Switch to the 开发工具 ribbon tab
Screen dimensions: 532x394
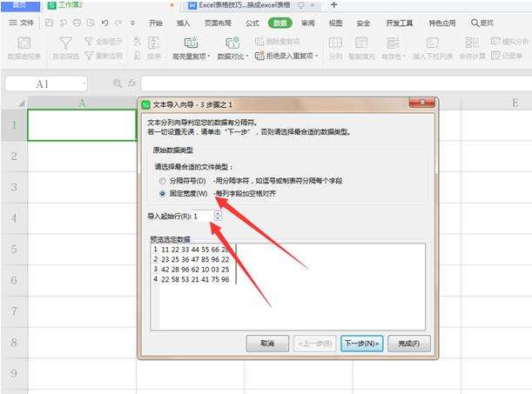(x=400, y=23)
